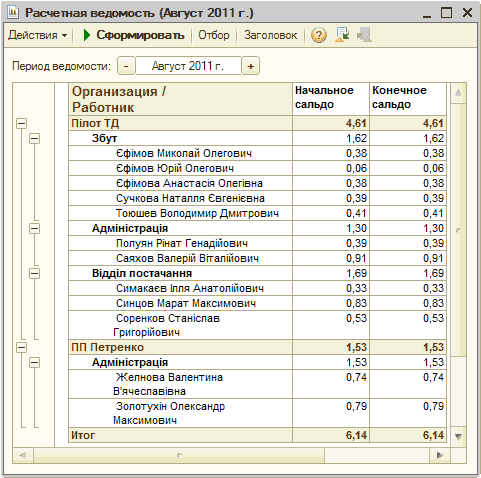Select the Організация / Работник column header
Viewport: 481px width, 478px height.
pyautogui.click(x=180, y=99)
